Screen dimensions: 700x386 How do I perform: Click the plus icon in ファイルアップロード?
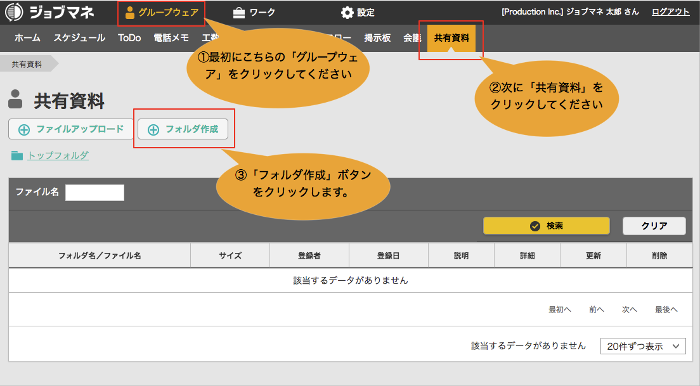point(24,130)
